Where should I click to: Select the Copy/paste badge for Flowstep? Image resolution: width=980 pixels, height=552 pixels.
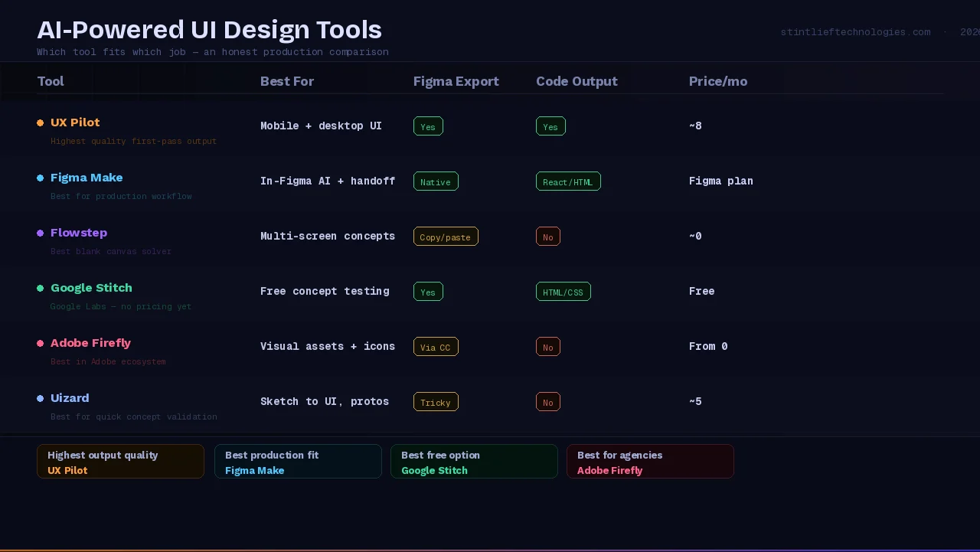446,237
